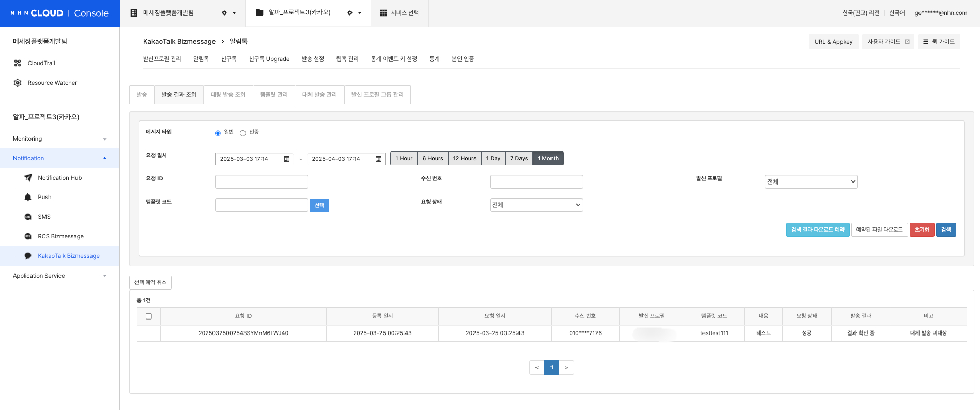980x410 pixels.
Task: Open the 발신프로필 관리 menu
Action: click(x=162, y=59)
